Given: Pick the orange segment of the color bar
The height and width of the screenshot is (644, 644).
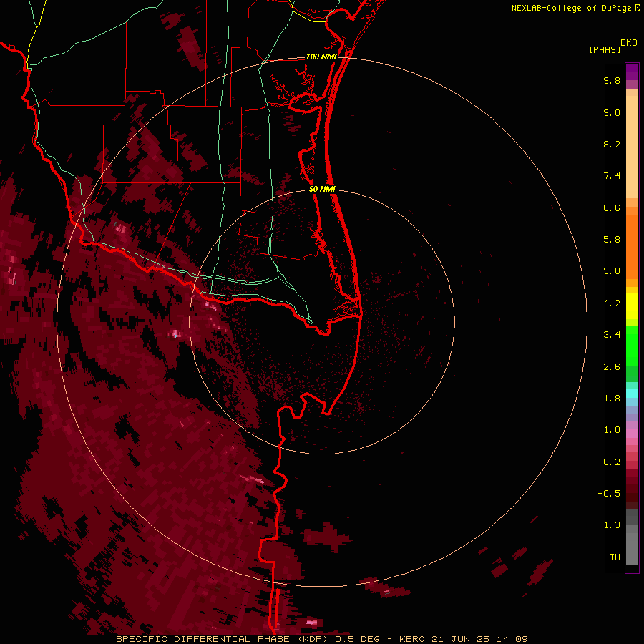Looking at the screenshot, I should coord(632,247).
